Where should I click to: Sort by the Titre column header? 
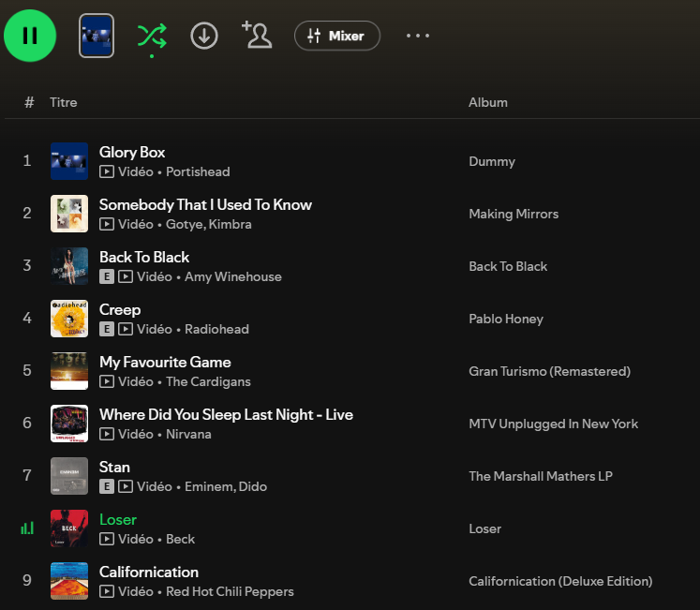point(64,102)
